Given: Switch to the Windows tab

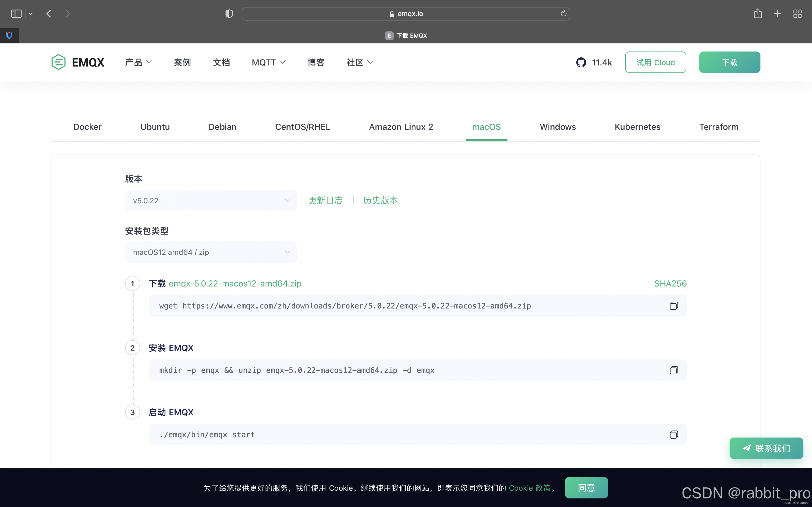Looking at the screenshot, I should (x=558, y=127).
